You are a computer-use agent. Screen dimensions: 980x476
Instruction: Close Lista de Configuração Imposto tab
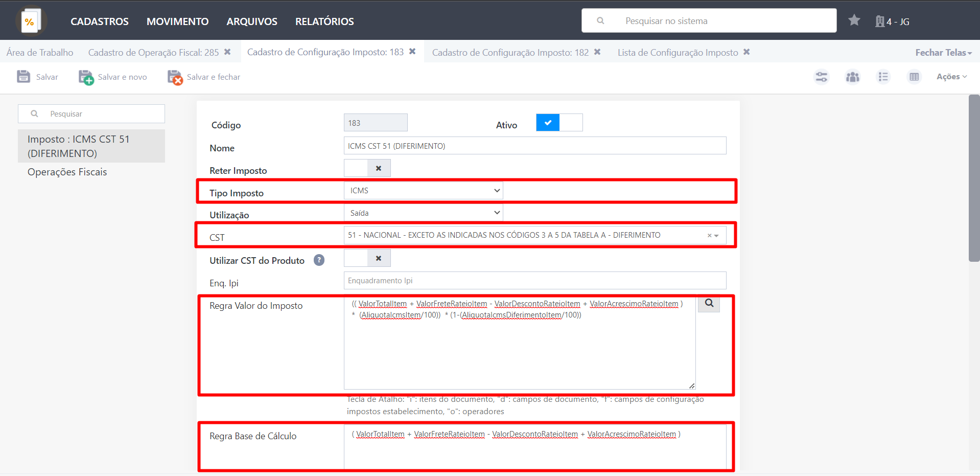coord(746,52)
